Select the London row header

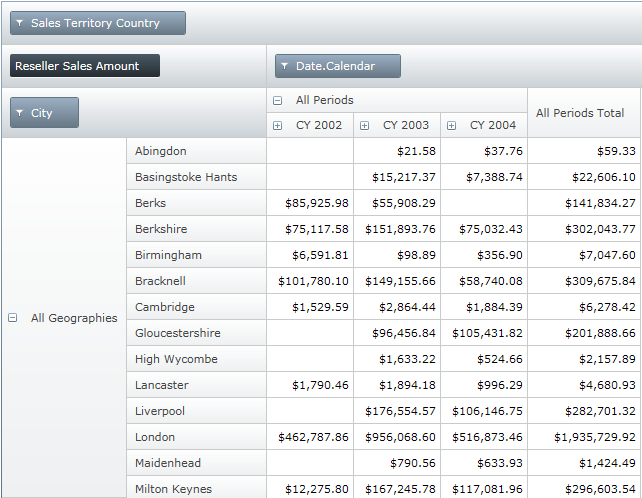pos(196,437)
